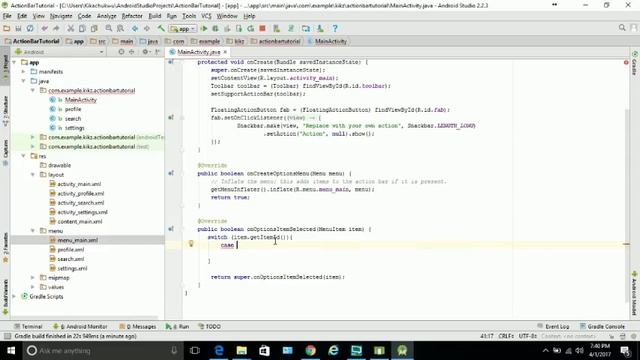Click the Replace icon in toolbar
Viewport: 640px width, 360px height.
120,29
